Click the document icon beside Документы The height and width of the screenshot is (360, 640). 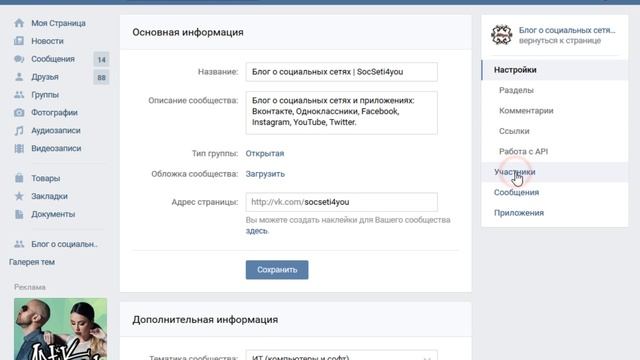tap(19, 214)
